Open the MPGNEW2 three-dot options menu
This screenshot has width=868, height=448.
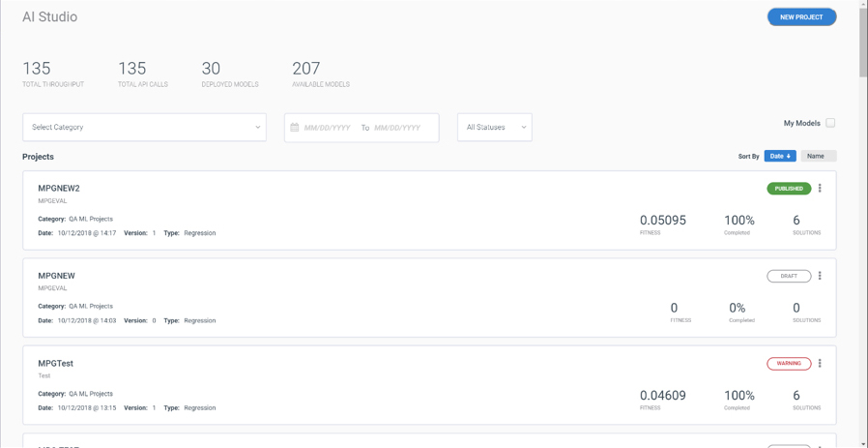[820, 188]
